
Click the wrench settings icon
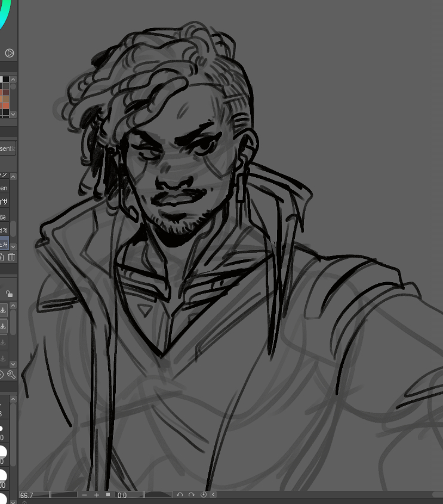pyautogui.click(x=11, y=375)
